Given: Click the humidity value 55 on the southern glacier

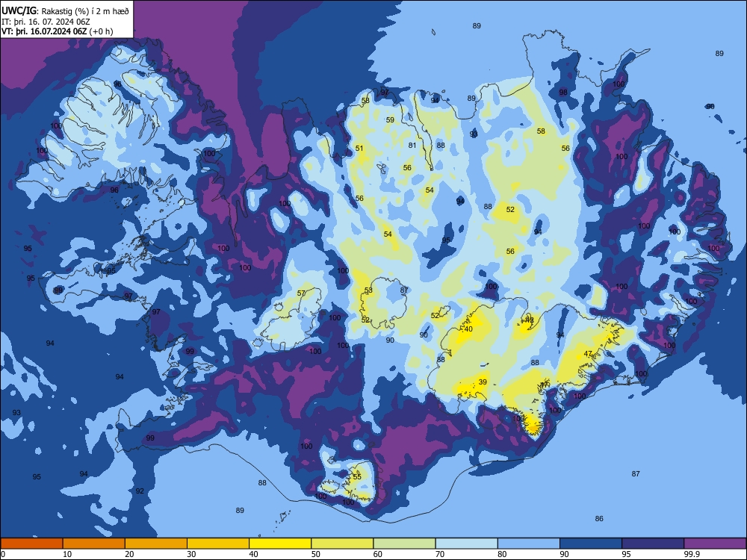Looking at the screenshot, I should [357, 476].
